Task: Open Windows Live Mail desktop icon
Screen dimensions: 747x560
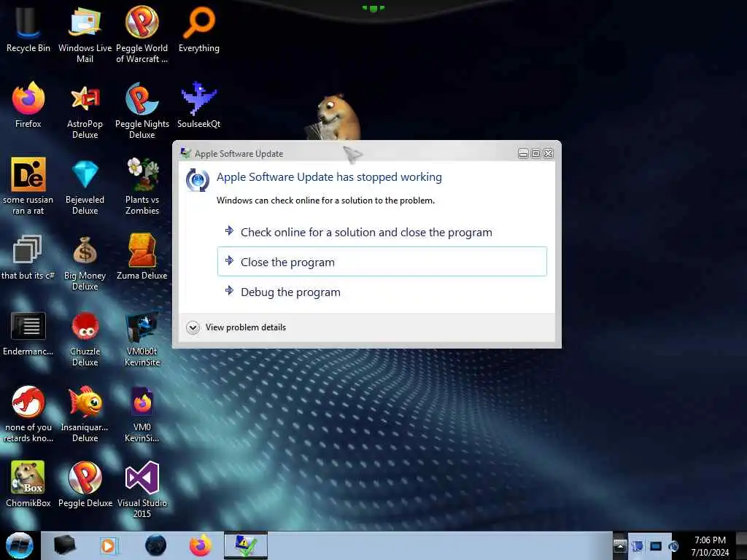Action: coord(85,34)
